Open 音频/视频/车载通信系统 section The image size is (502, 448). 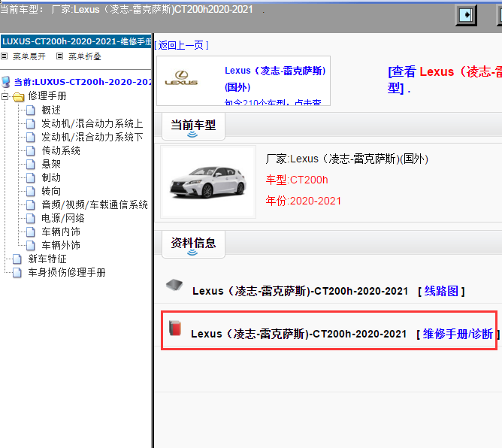95,204
